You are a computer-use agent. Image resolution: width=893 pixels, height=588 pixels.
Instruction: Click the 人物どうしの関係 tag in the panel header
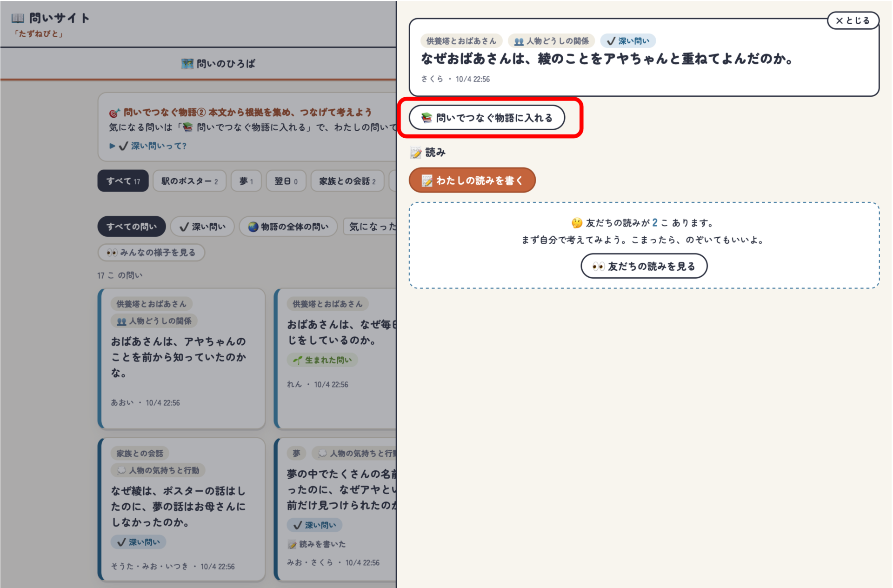click(551, 41)
